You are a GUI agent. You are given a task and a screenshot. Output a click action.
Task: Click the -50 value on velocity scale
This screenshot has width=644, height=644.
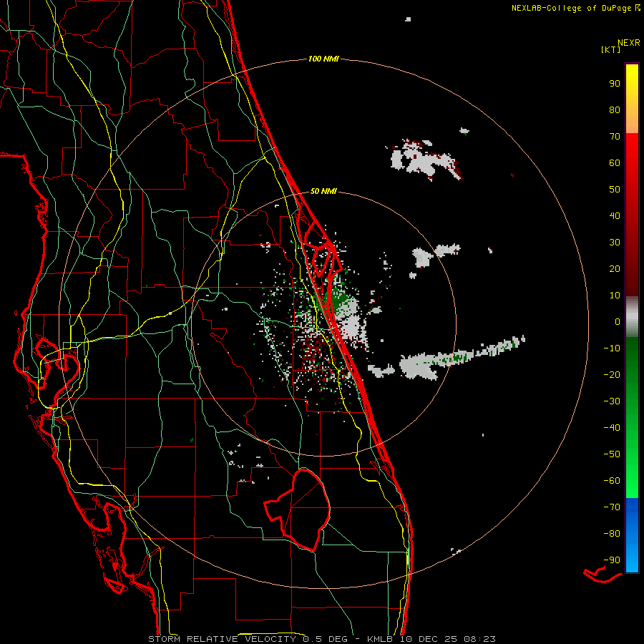[612, 454]
